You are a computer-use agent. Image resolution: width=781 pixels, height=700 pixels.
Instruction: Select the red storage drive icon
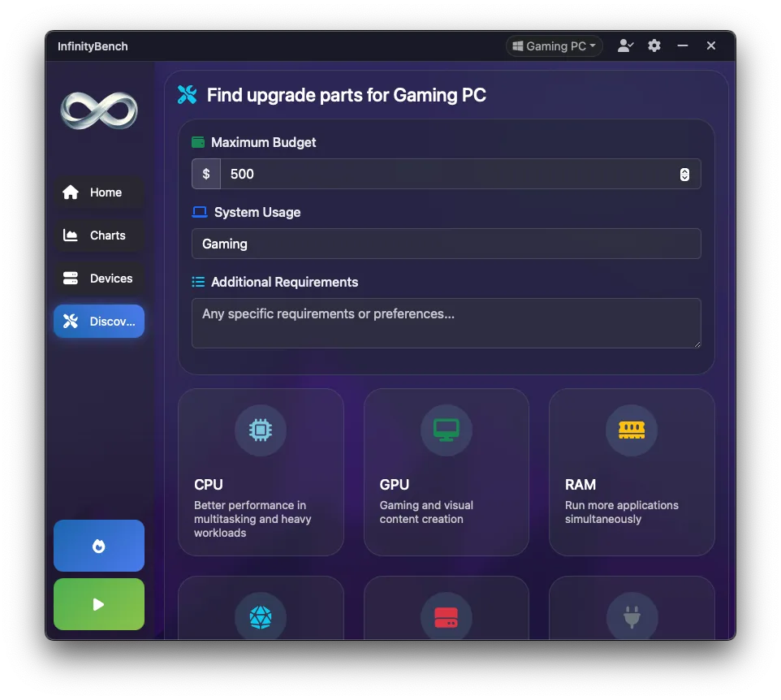[x=446, y=617]
